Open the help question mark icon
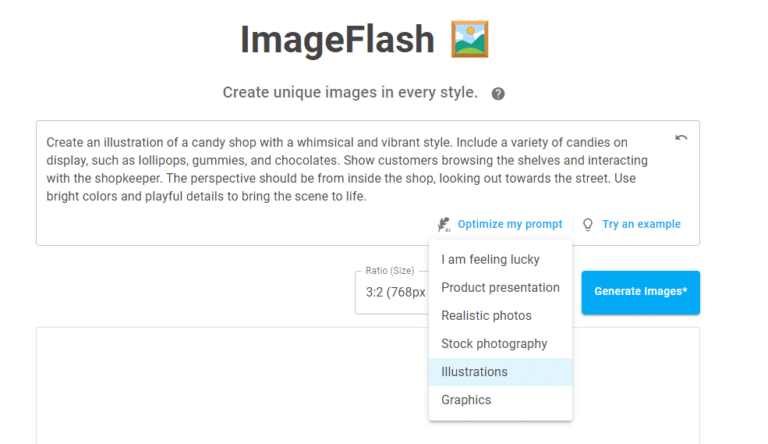Image resolution: width=768 pixels, height=444 pixels. pyautogui.click(x=498, y=94)
